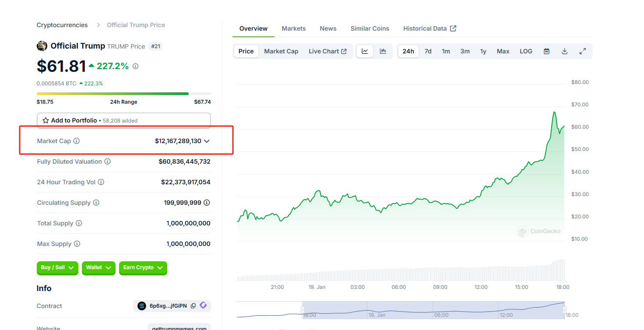The width and height of the screenshot is (644, 330).
Task: Click the purple wallet icon beside contract address
Action: coord(203,305)
